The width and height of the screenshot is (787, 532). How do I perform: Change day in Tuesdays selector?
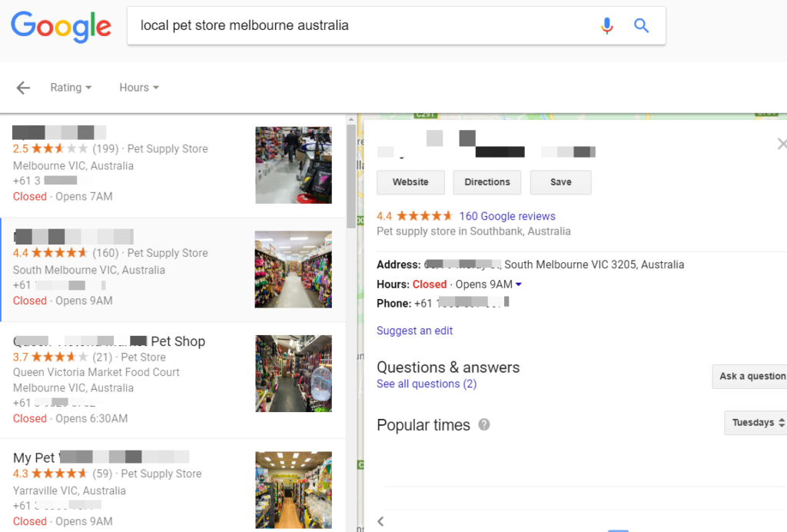(x=757, y=423)
